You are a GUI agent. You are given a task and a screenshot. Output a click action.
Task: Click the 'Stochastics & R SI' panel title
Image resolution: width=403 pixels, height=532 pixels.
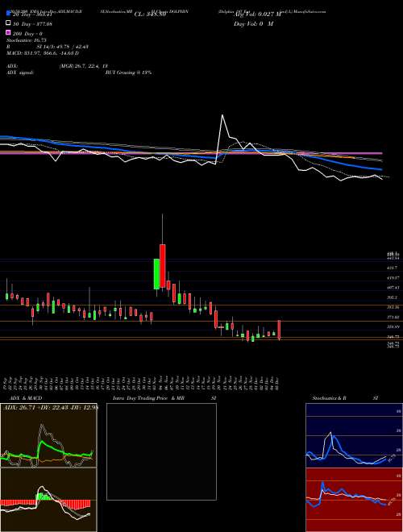[345, 398]
